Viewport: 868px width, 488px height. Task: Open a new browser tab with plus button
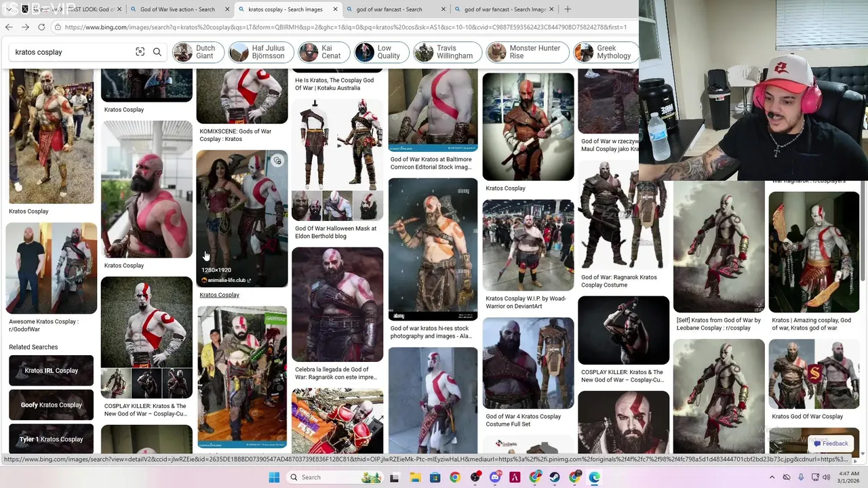pyautogui.click(x=568, y=9)
